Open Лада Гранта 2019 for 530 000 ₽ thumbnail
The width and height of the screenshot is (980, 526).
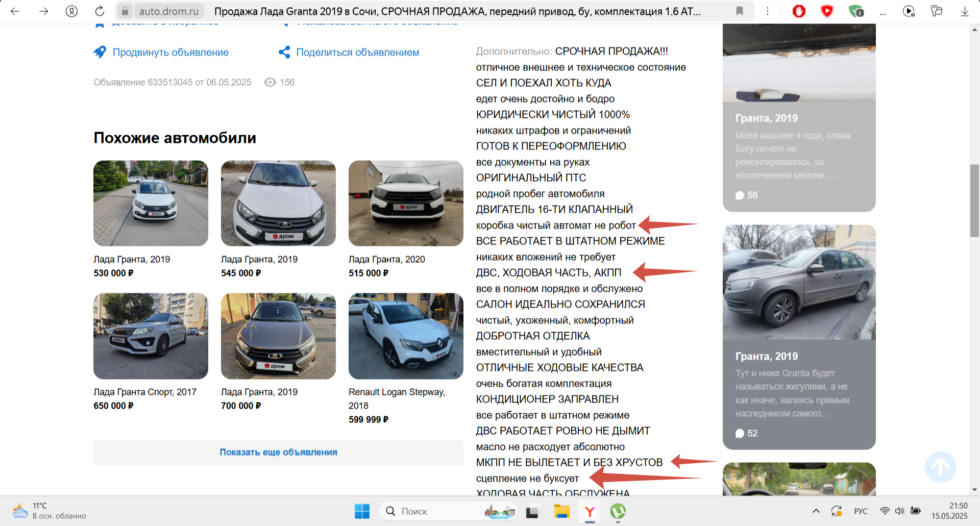pyautogui.click(x=151, y=203)
